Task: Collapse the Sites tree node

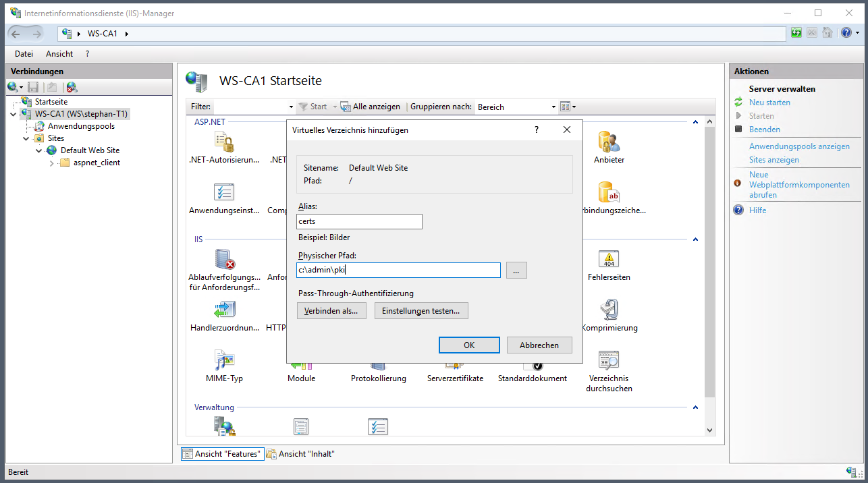Action: click(x=26, y=138)
